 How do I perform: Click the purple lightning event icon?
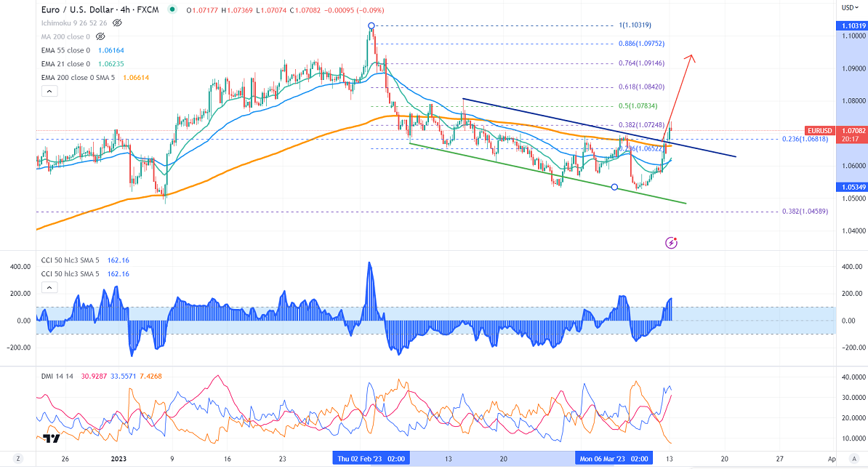[671, 242]
